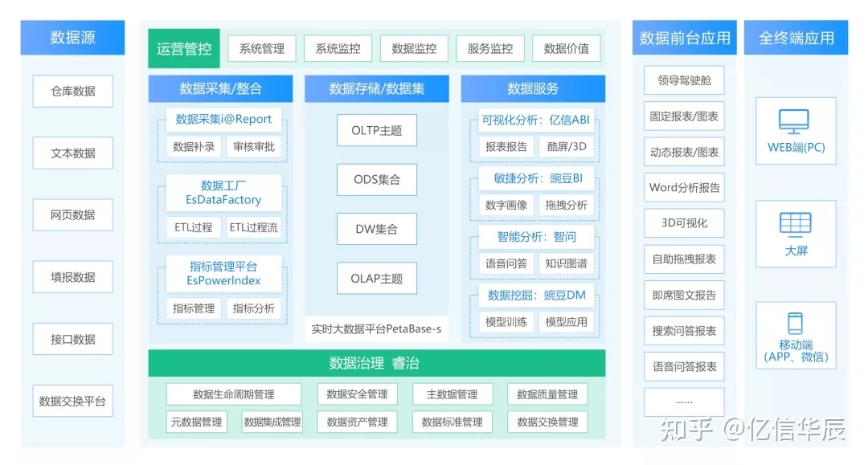Click the 实时大数据平台PetaBase-s label
The height and width of the screenshot is (465, 868).
(x=376, y=329)
